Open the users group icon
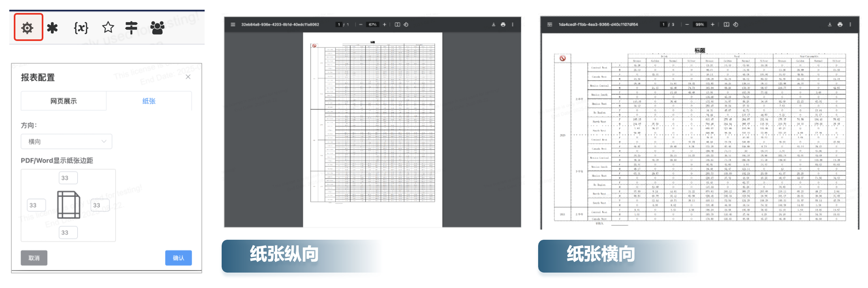Image resolution: width=868 pixels, height=288 pixels. (x=157, y=28)
